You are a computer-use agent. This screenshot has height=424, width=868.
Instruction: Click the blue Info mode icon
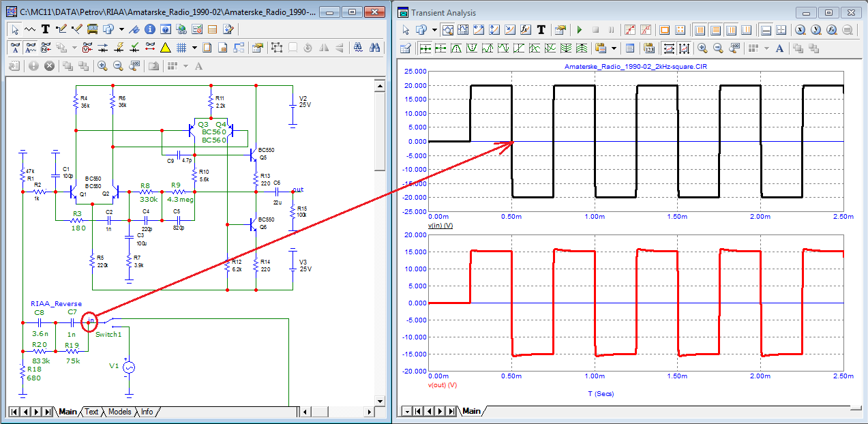point(149,29)
